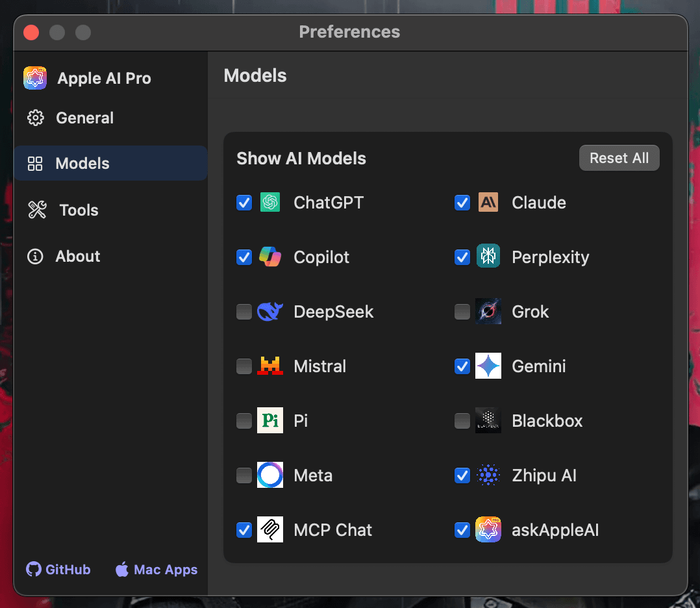Click the Mistral model icon
This screenshot has height=608, width=700.
[x=269, y=366]
